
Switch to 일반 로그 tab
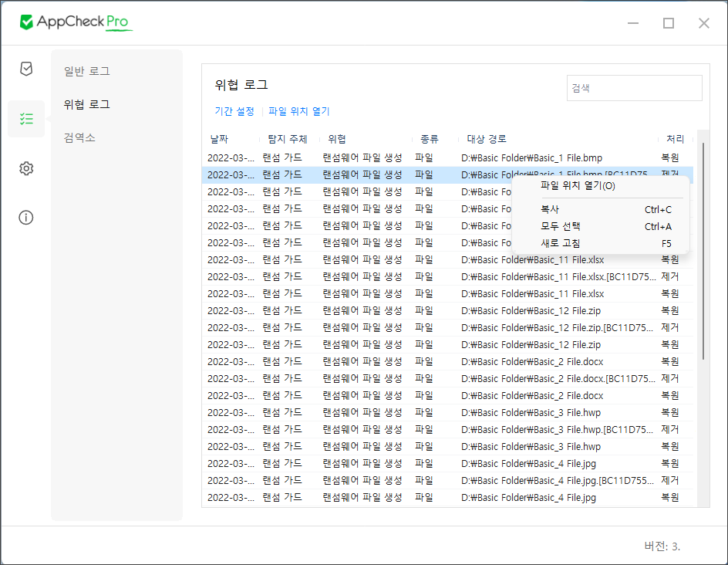click(x=86, y=71)
